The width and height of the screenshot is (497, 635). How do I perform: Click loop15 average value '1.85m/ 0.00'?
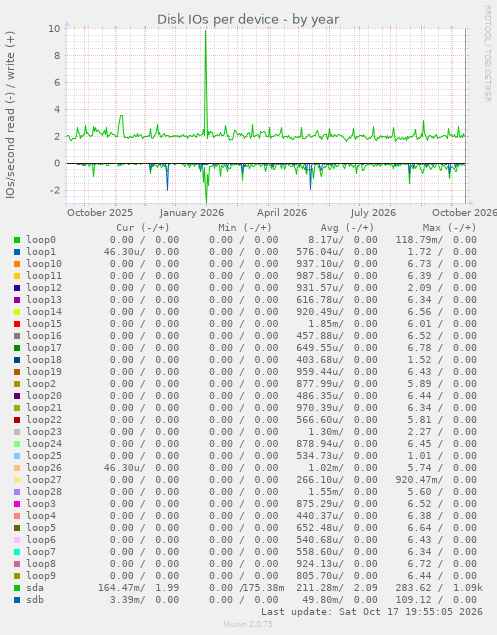[343, 324]
